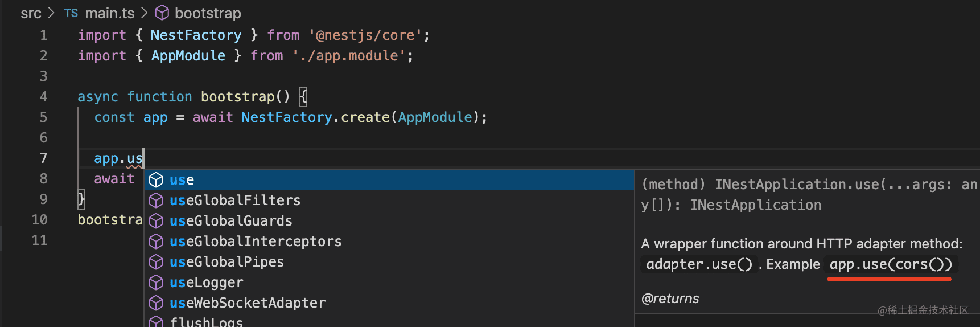
Task: Choose useGlobalFilters from the suggestion list
Action: [x=234, y=201]
